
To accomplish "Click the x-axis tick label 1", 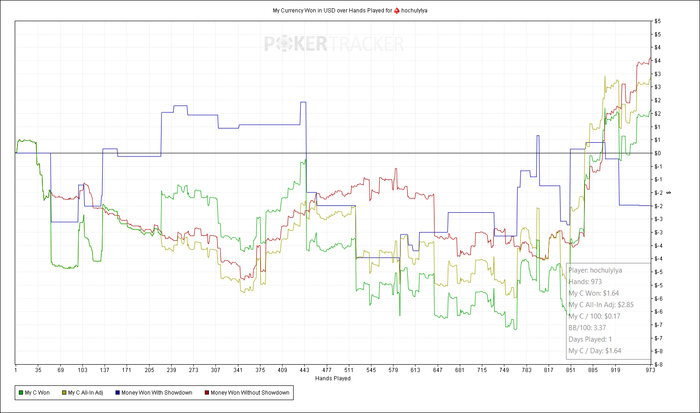I will click(16, 370).
